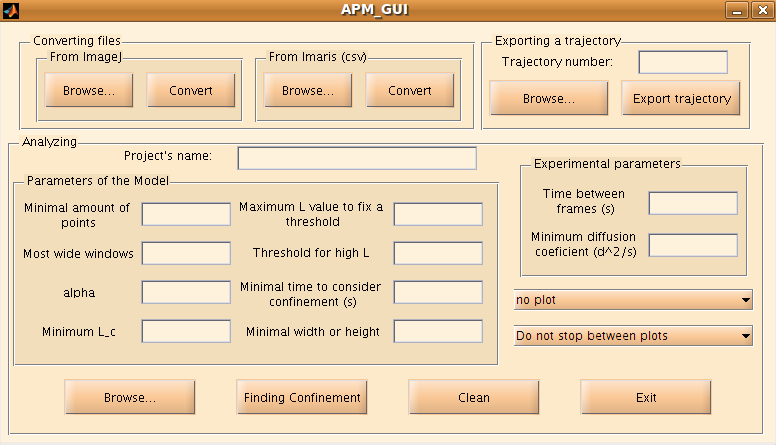Select the alpha parameter input box
This screenshot has height=445, width=776.
pos(186,292)
